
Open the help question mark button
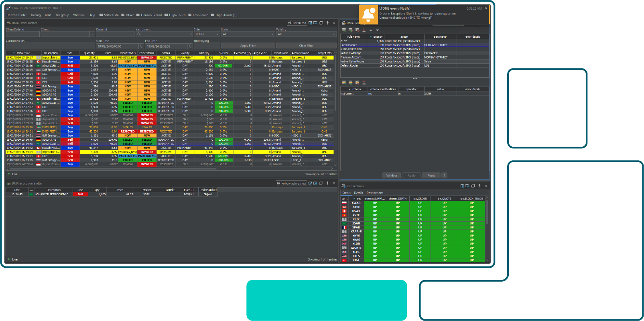[444, 176]
